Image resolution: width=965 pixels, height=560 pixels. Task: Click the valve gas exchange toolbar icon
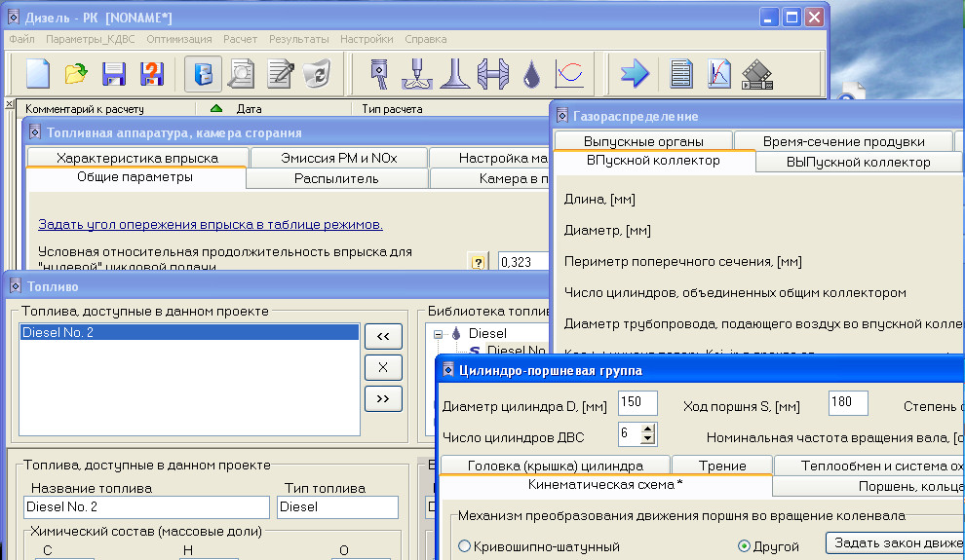pyautogui.click(x=455, y=74)
